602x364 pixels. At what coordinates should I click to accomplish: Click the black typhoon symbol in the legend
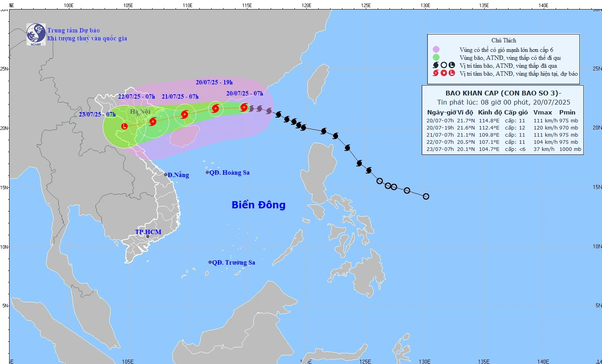436,65
